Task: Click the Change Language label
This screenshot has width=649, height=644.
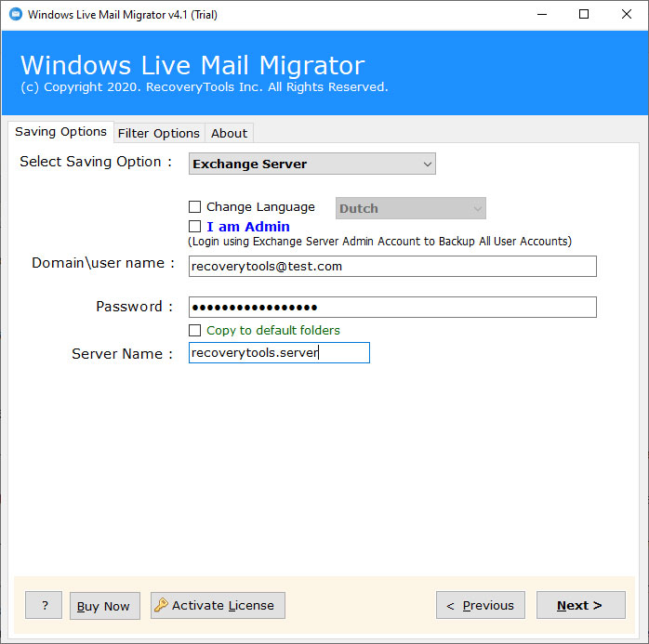Action: 260,207
